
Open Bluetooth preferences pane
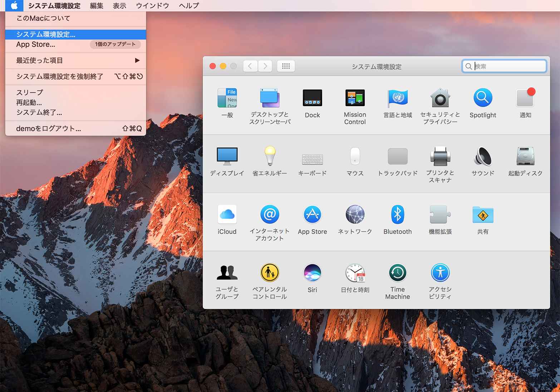[398, 214]
